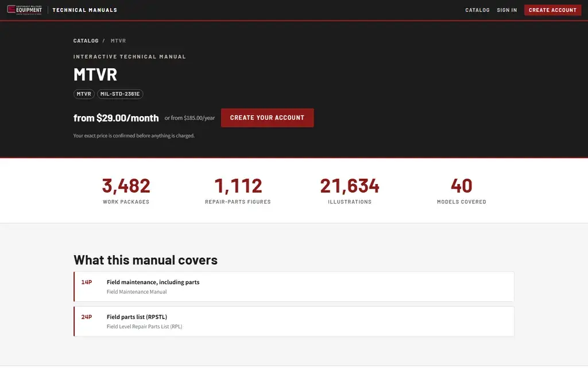Select the from $29.00/month price text
This screenshot has height=368, width=588.
tap(116, 118)
